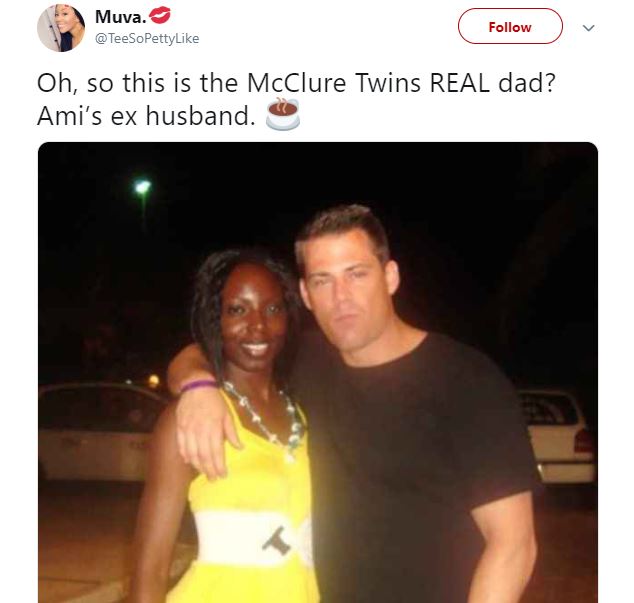Image resolution: width=634 pixels, height=603 pixels.
Task: Expand the tweet options chevron
Action: pos(588,28)
